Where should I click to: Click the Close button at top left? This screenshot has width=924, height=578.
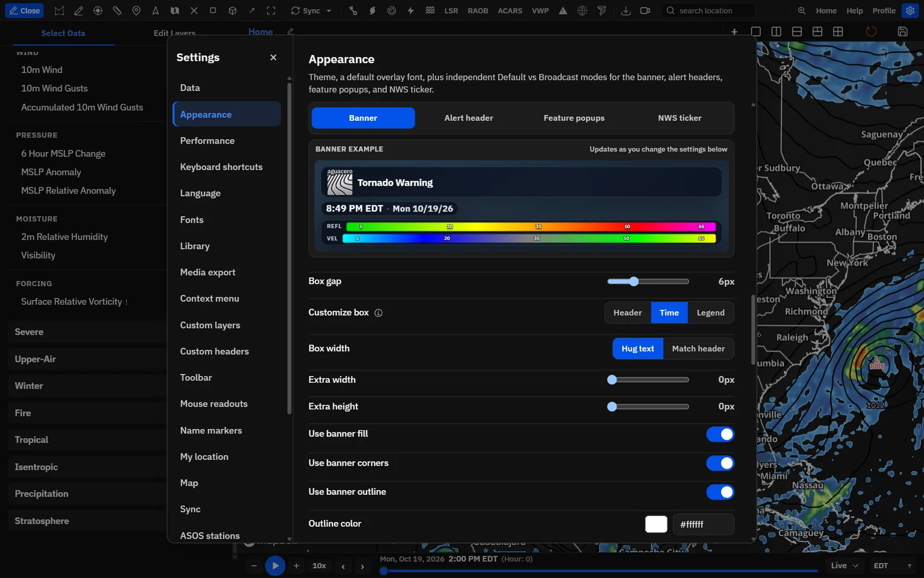[24, 10]
